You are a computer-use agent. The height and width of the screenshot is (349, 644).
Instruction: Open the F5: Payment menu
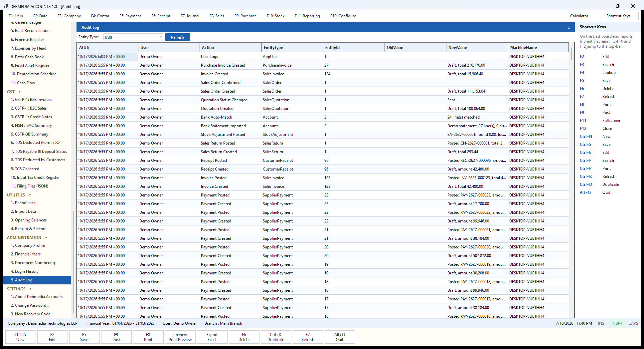[x=130, y=16]
